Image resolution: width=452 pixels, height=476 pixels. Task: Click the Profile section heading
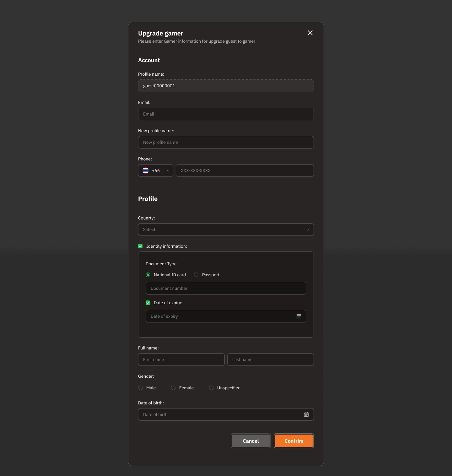tap(148, 199)
